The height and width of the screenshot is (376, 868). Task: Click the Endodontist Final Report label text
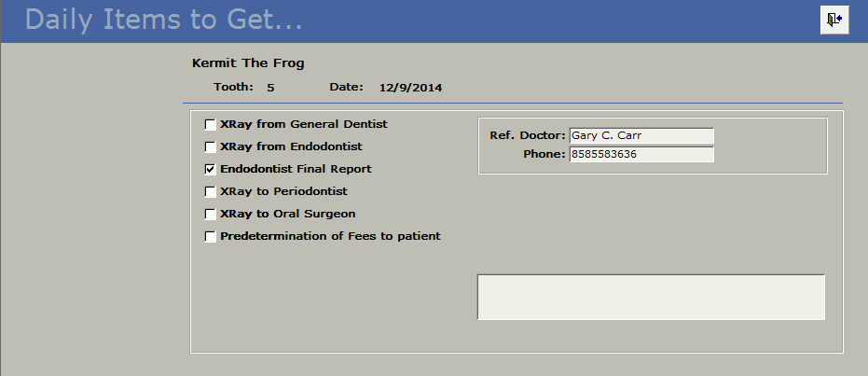point(296,169)
